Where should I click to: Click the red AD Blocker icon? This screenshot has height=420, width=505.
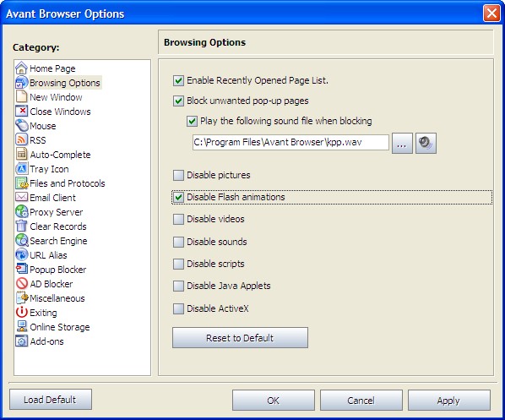(x=21, y=283)
